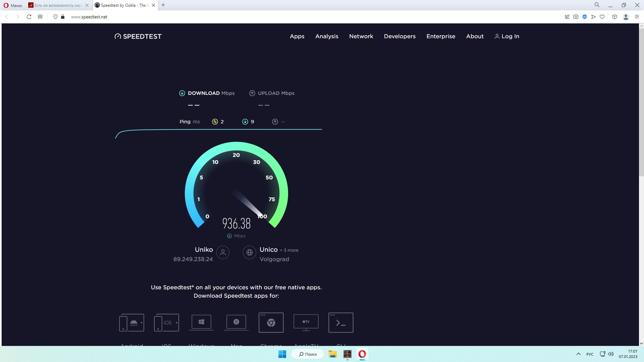
Task: Click the Opera browser taskbar icon
Action: pyautogui.click(x=362, y=354)
